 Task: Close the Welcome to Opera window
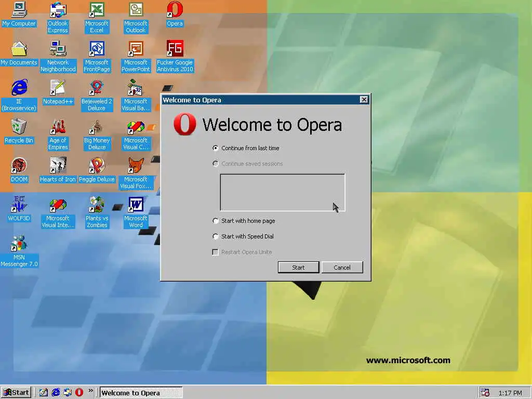[x=364, y=99]
